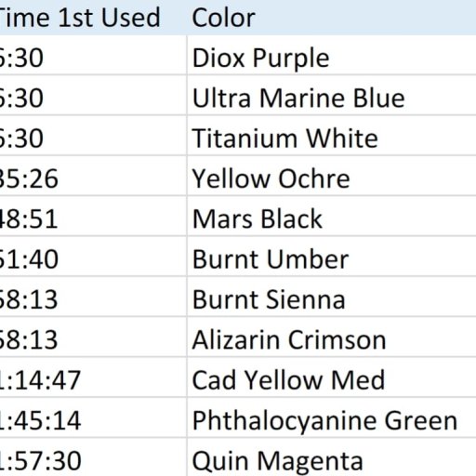Select the Burnt Umber cell
Screen dimensions: 476x476
point(332,257)
